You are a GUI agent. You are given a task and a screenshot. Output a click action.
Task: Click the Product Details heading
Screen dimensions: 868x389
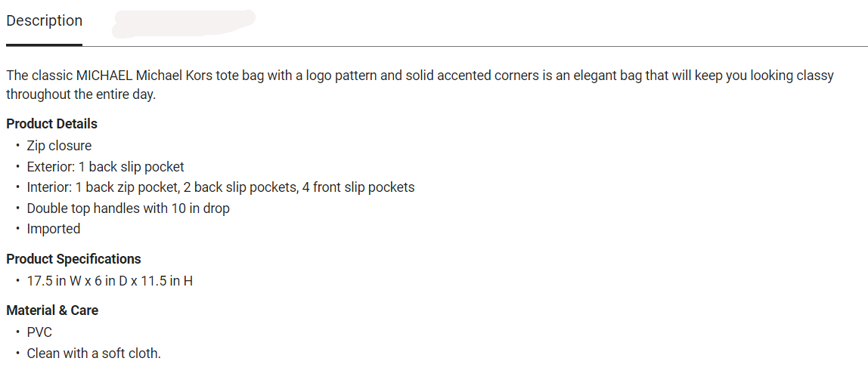point(51,124)
